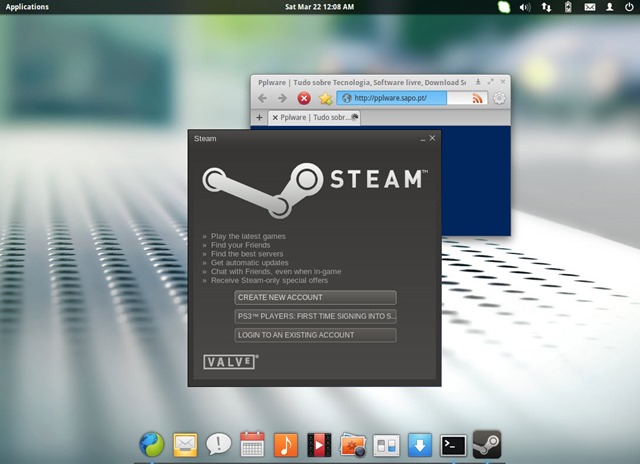This screenshot has width=640, height=464.
Task: Go back in the browser window
Action: click(262, 98)
